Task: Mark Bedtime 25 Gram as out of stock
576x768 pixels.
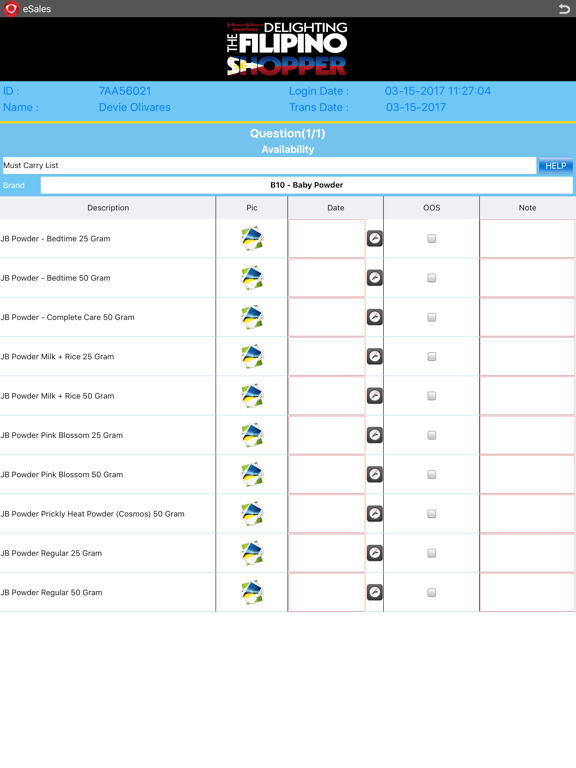Action: (432, 239)
